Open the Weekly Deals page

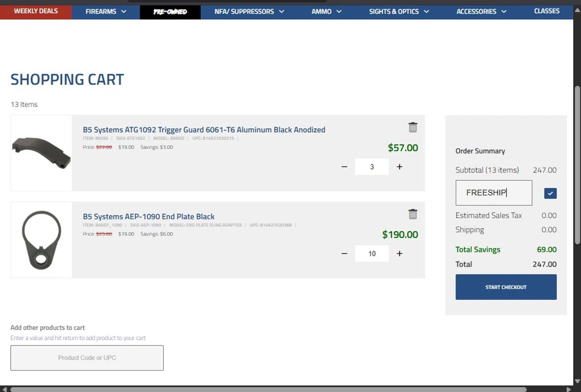click(x=36, y=11)
